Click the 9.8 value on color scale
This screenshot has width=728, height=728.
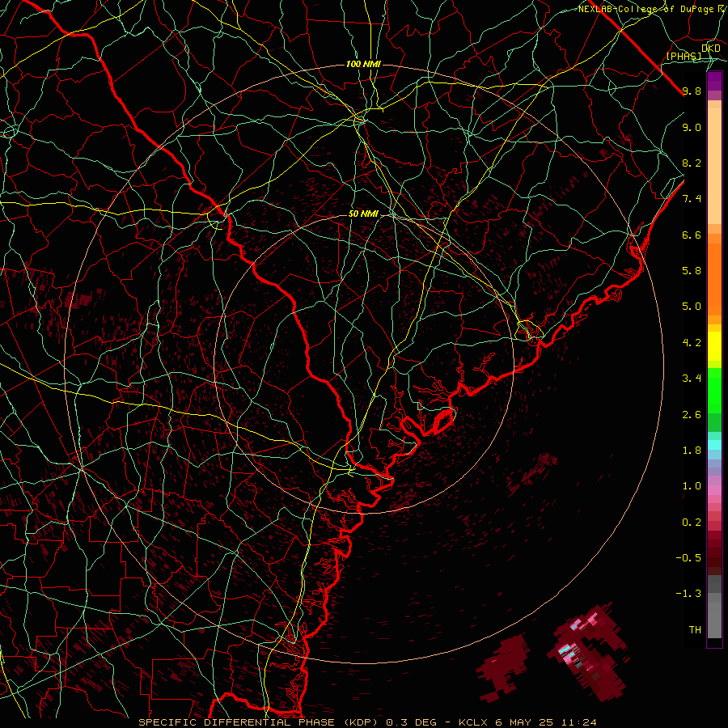pyautogui.click(x=692, y=91)
